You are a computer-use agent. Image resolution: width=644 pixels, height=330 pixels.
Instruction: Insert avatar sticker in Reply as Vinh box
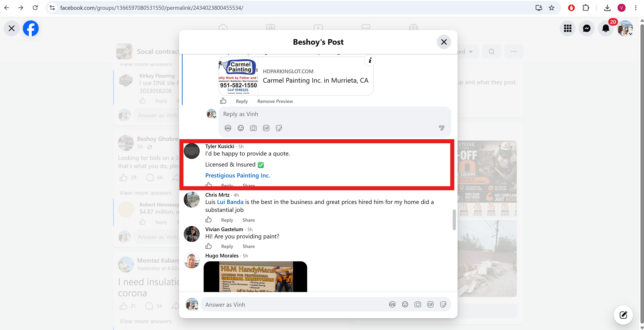228,128
